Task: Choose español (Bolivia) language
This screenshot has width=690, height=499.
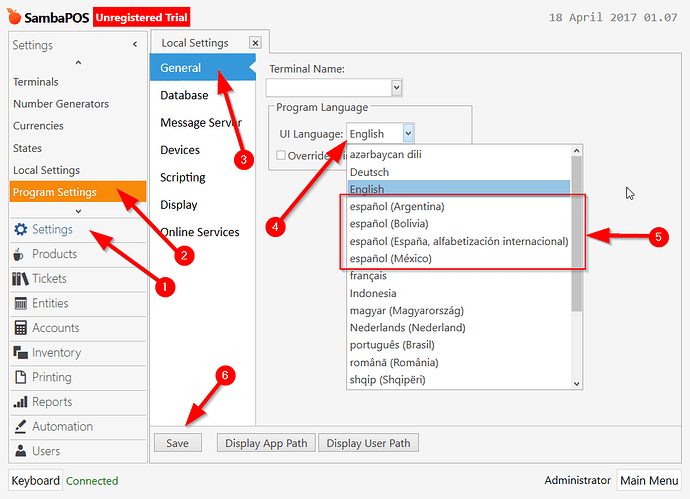Action: coord(459,224)
